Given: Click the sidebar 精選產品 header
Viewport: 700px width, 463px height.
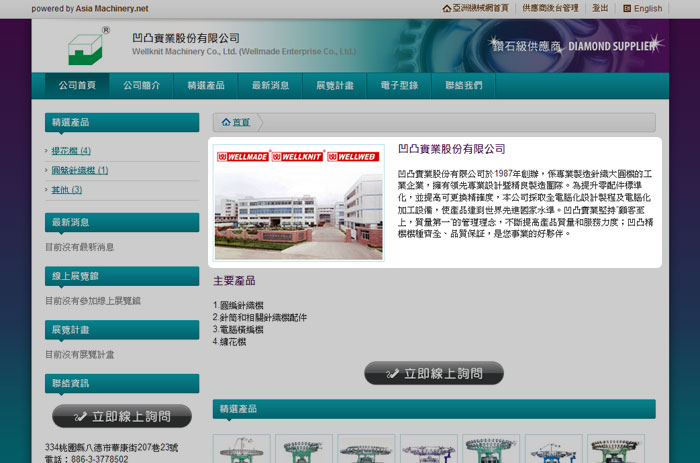Looking at the screenshot, I should coord(122,122).
